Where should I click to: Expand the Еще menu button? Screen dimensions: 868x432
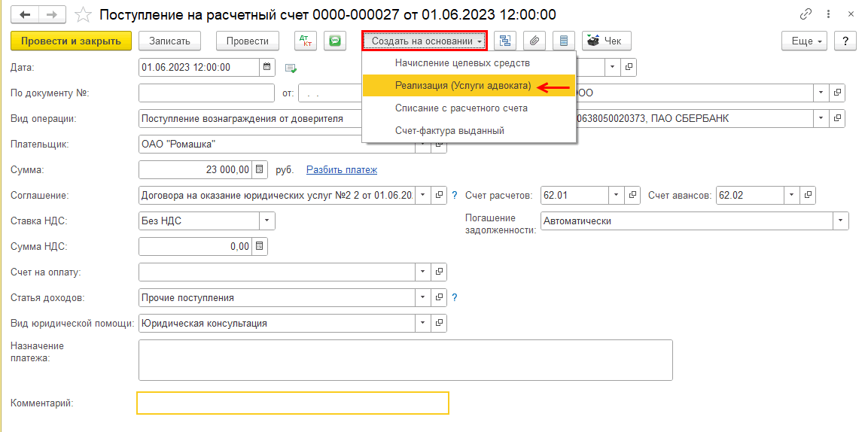coord(805,41)
